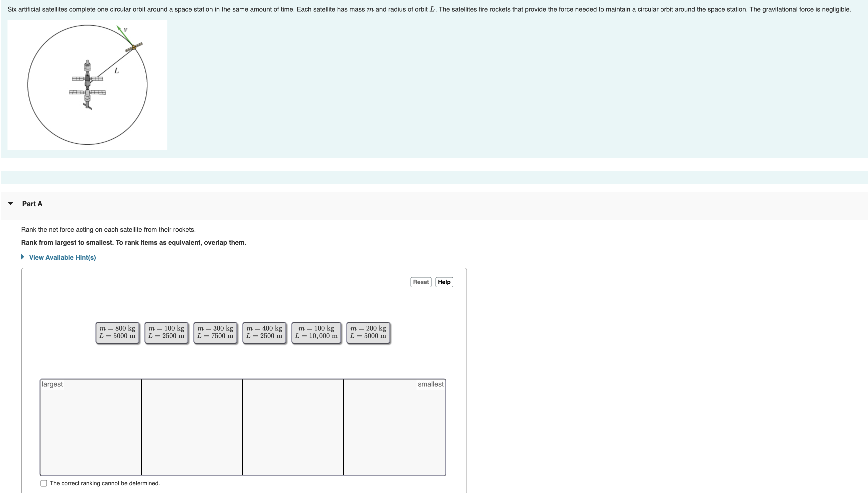Select the m = 300 kg, L = 7500 m tile
Viewport: 868px width, 493px height.
click(215, 332)
